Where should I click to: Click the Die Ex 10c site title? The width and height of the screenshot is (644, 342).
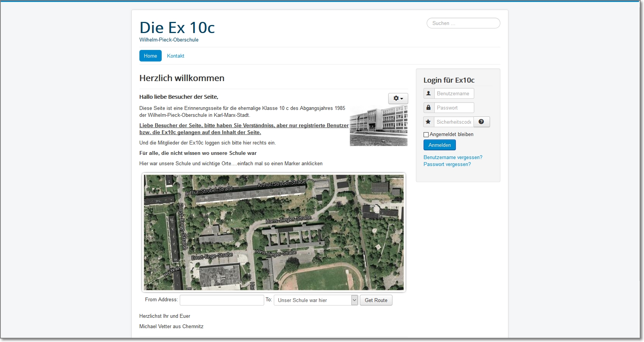coord(177,28)
